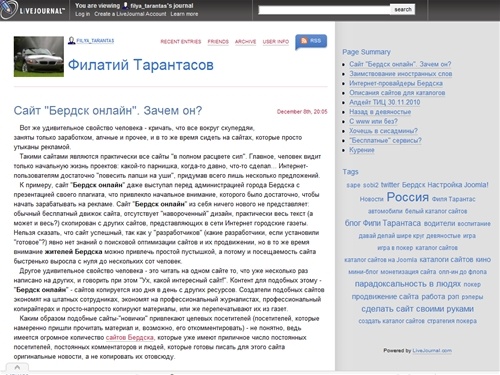
Task: Select the Новости tag
Action: coord(372,199)
